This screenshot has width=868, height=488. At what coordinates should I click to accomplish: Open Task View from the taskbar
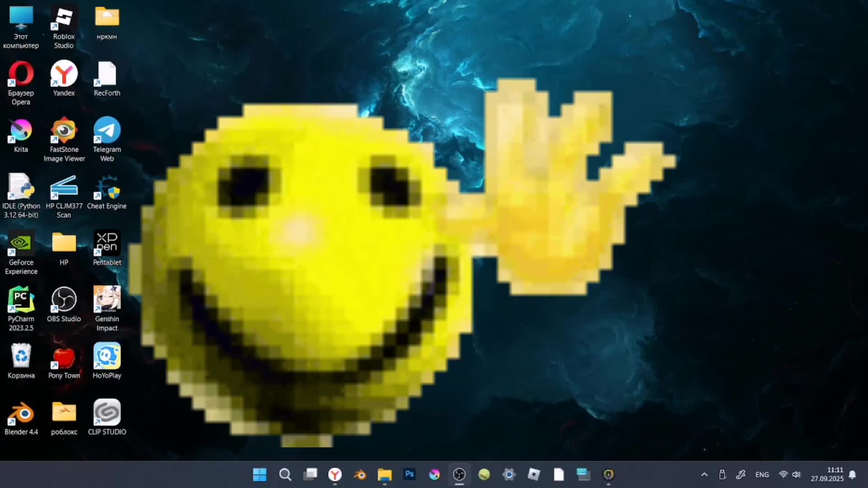pyautogui.click(x=310, y=474)
